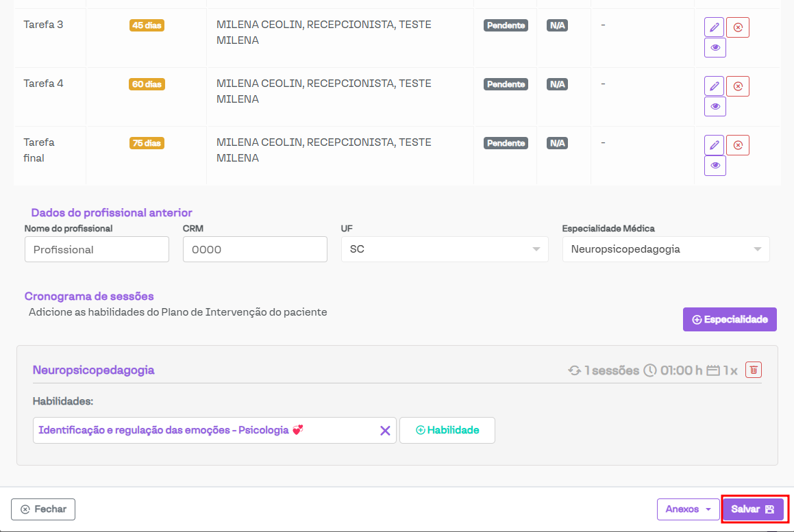
Task: Click the add Habilidade button
Action: pyautogui.click(x=447, y=431)
